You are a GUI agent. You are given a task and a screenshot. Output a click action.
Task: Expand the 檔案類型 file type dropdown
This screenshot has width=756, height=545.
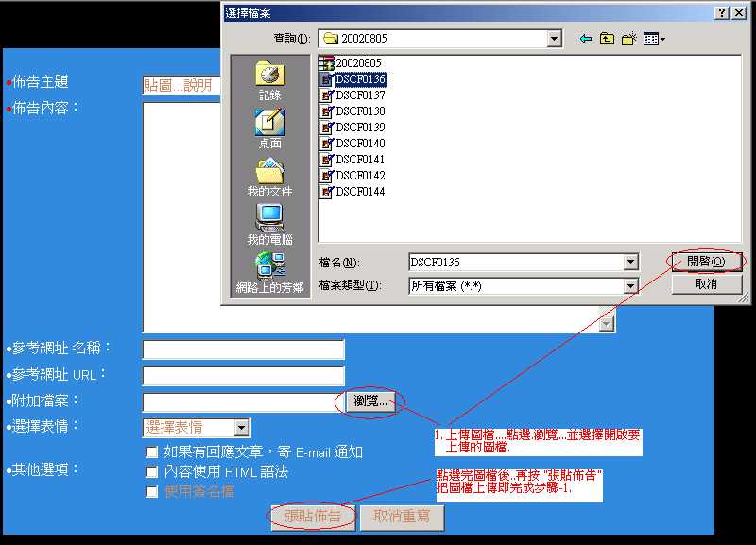tap(630, 285)
